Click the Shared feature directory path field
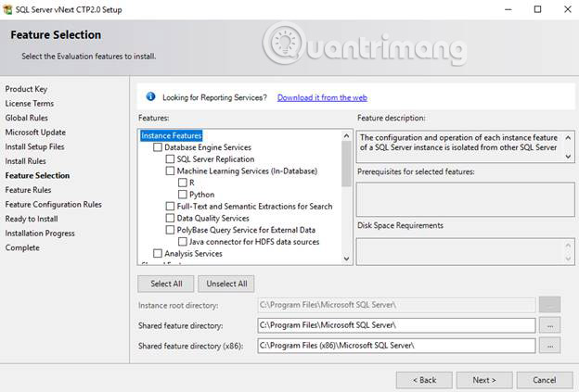Image resolution: width=579 pixels, height=392 pixels. click(x=396, y=325)
